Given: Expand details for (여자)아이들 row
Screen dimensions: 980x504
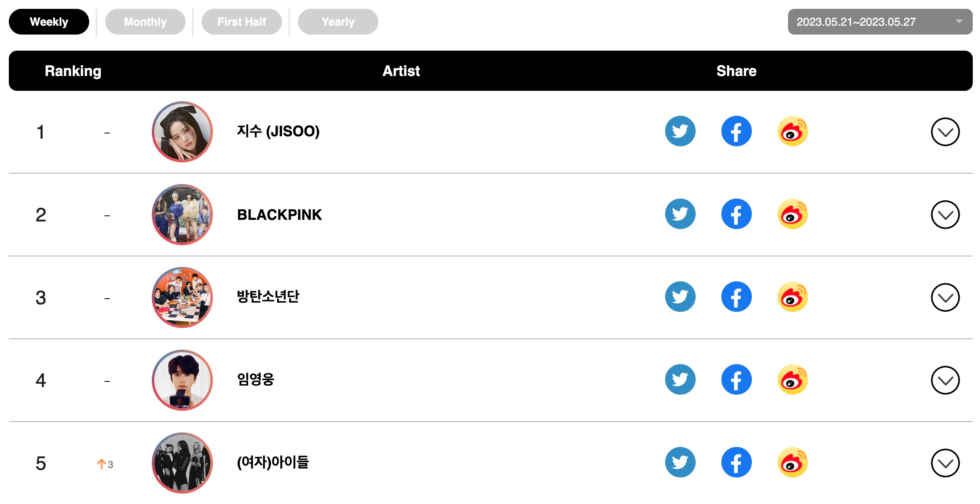Looking at the screenshot, I should pyautogui.click(x=945, y=463).
